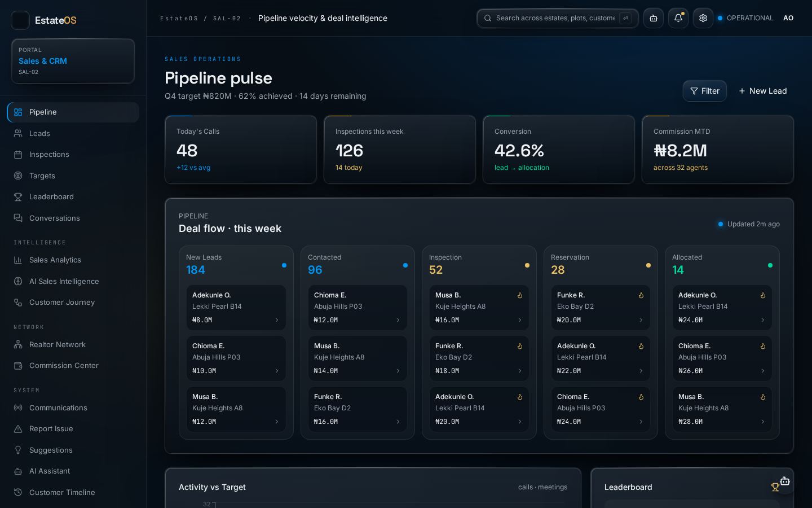Open notifications bell
Image resolution: width=812 pixels, height=508 pixels.
pyautogui.click(x=678, y=18)
